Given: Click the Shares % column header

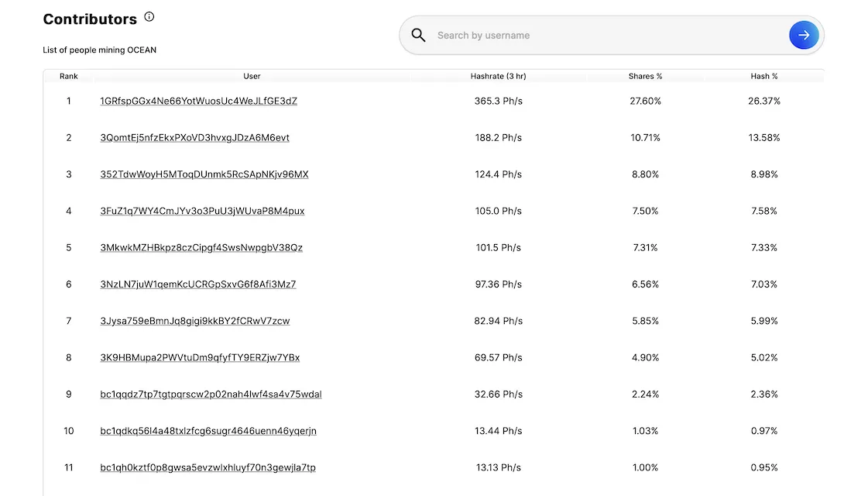Looking at the screenshot, I should click(x=645, y=77).
